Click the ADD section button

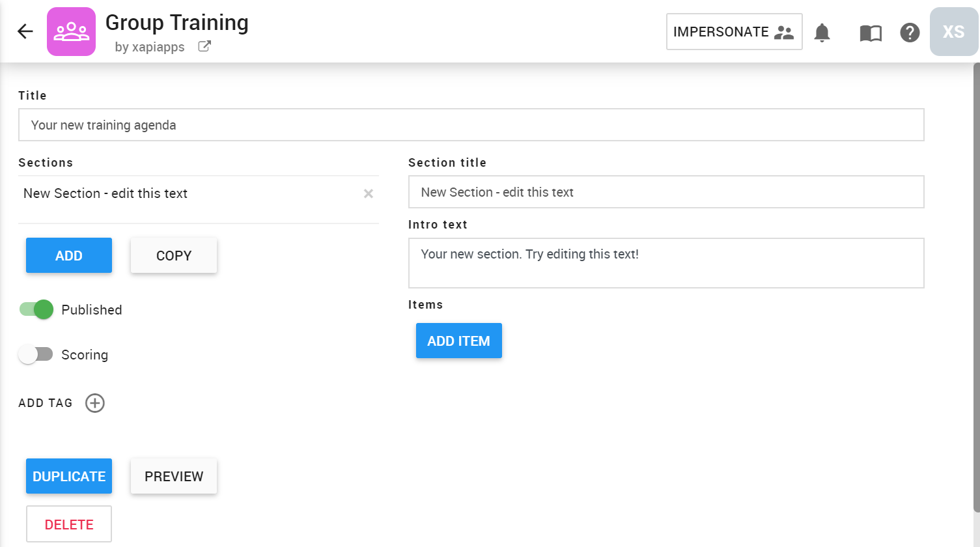(x=69, y=255)
